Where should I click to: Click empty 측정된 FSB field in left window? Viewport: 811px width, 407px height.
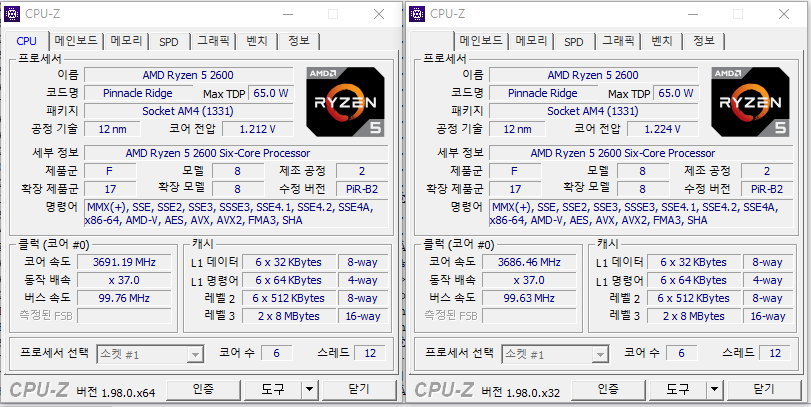124,315
